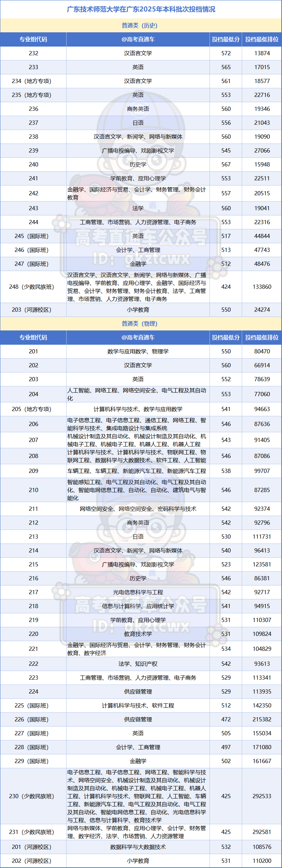Click 投档最低排位 column header in physics table
This screenshot has width=282, height=868.
[262, 337]
